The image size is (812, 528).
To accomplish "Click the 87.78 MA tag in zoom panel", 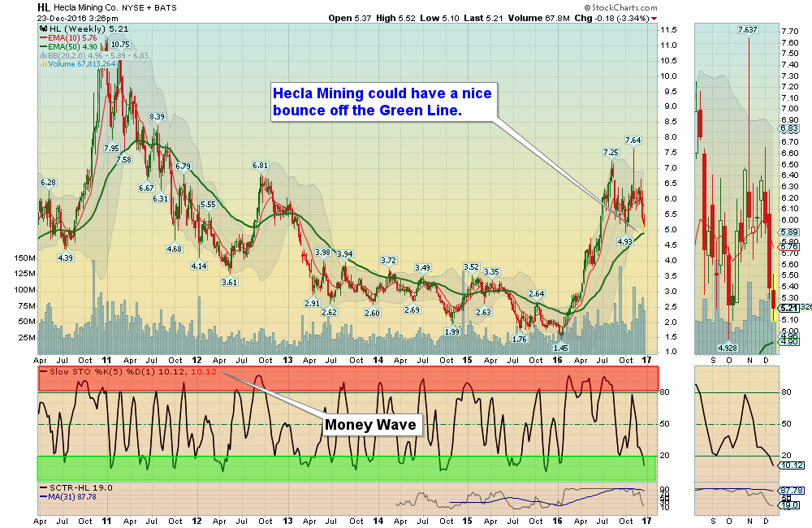I will coord(792,490).
